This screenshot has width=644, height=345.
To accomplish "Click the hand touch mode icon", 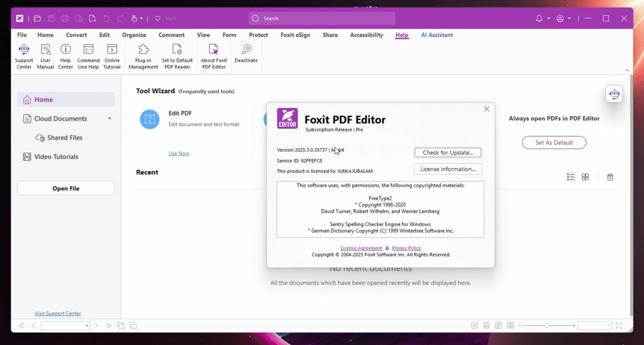I will pos(134,18).
